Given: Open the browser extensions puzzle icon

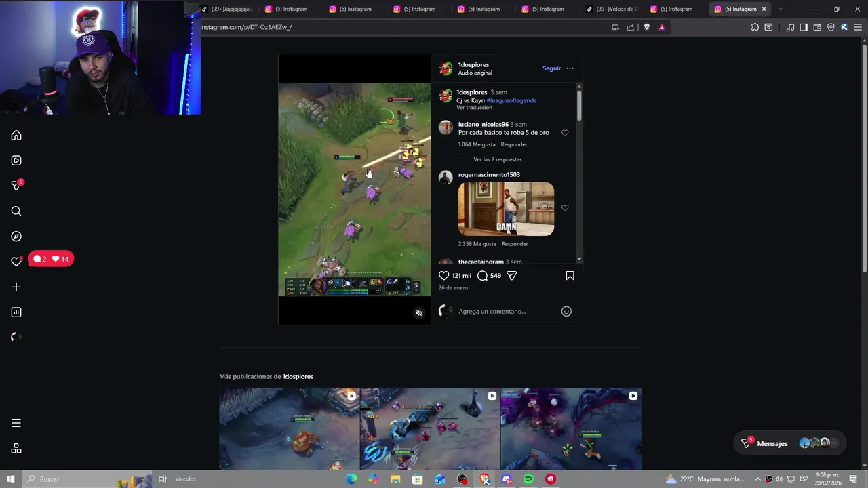Looking at the screenshot, I should 755,27.
